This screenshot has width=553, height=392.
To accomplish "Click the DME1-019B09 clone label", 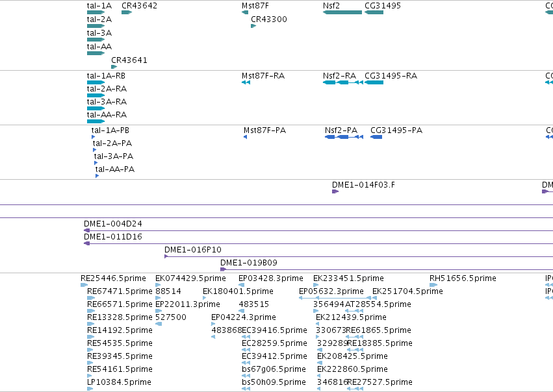I will pos(249,263).
